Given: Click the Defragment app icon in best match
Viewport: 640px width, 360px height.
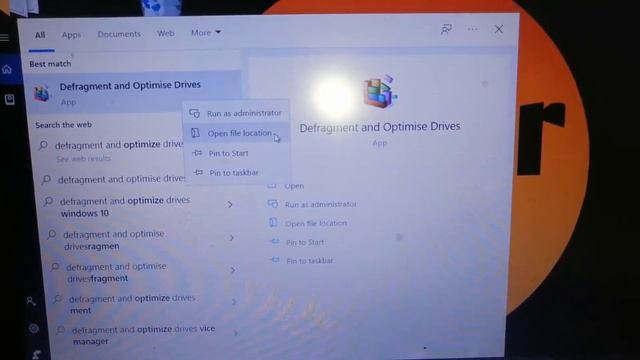Looking at the screenshot, I should point(41,94).
